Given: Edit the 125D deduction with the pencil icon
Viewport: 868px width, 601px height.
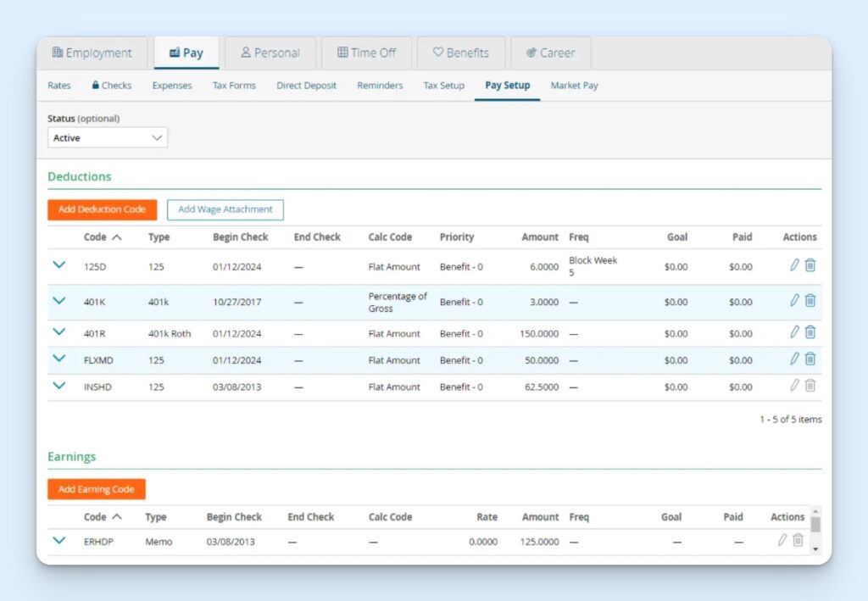Looking at the screenshot, I should point(794,265).
